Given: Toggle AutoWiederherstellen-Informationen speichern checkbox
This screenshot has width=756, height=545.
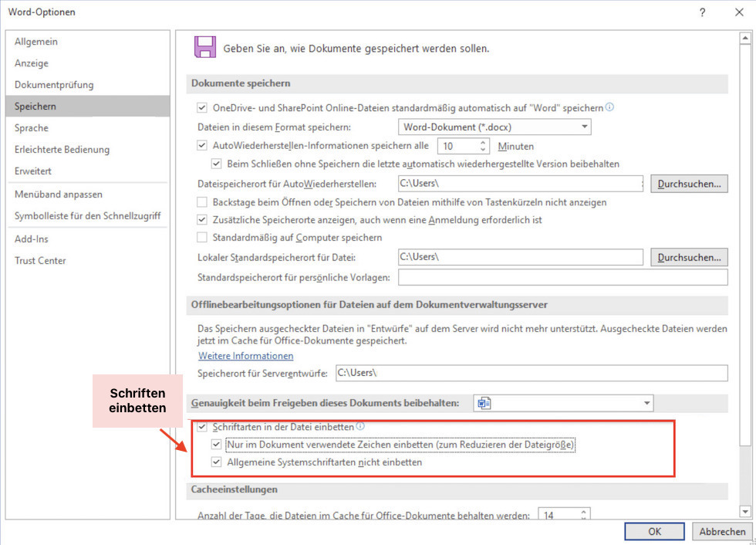Looking at the screenshot, I should click(x=202, y=145).
